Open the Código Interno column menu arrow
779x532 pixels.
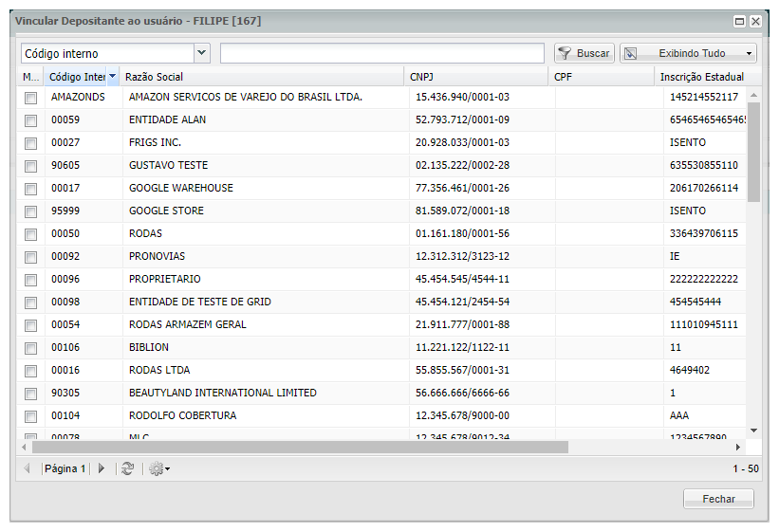click(113, 77)
